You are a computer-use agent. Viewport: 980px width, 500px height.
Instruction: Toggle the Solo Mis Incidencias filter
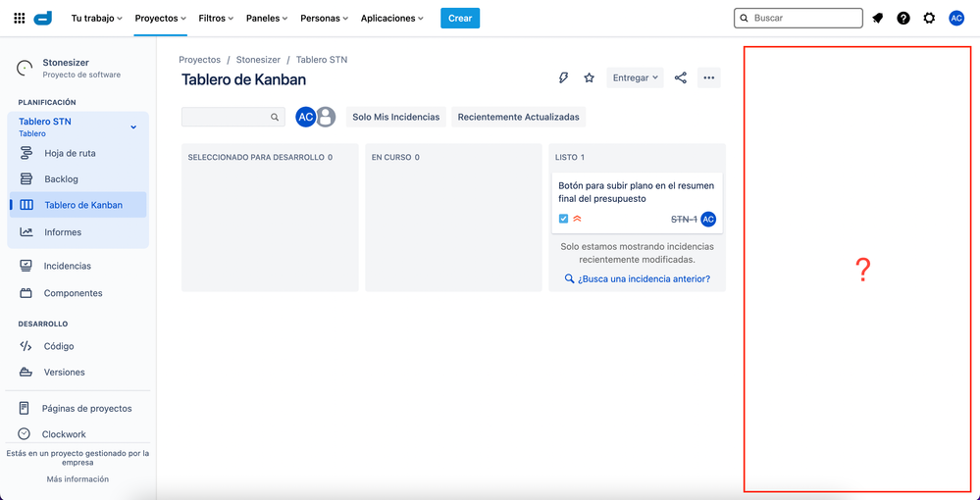pos(396,117)
